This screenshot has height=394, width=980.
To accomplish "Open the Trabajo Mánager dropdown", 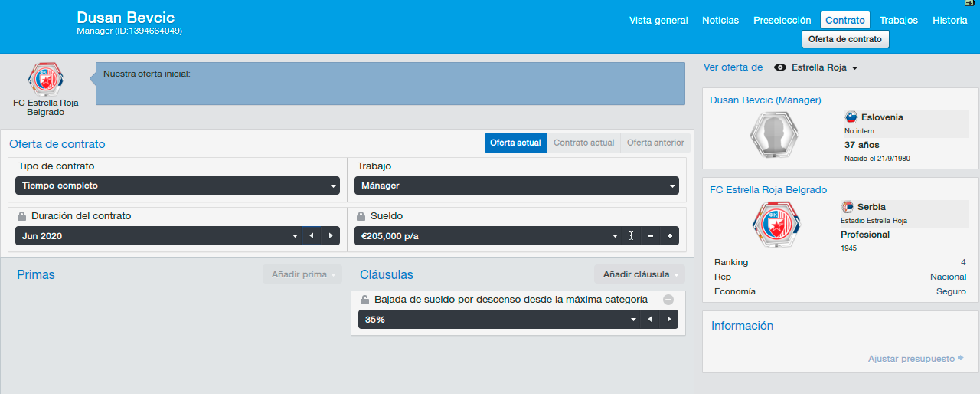I will tap(517, 186).
